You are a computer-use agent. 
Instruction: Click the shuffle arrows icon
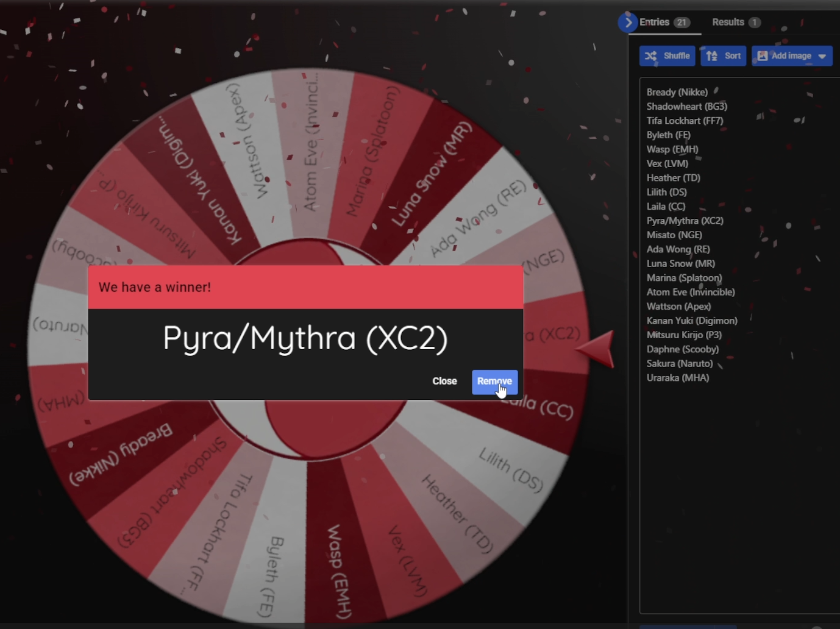pyautogui.click(x=651, y=56)
